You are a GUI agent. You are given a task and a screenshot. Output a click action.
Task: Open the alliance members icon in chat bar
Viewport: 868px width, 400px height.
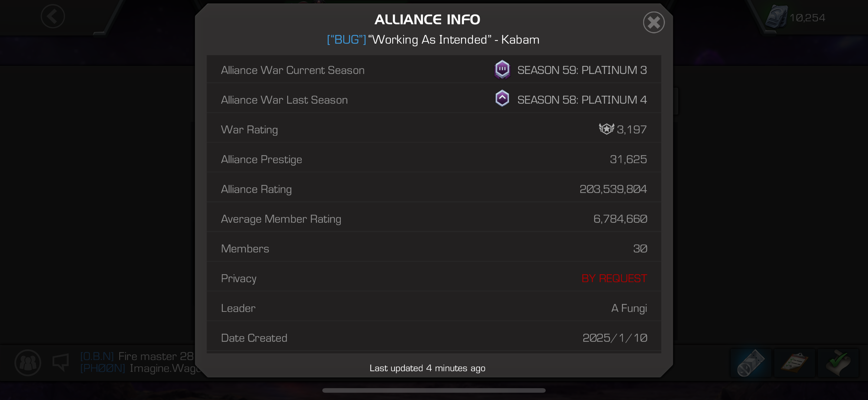28,362
